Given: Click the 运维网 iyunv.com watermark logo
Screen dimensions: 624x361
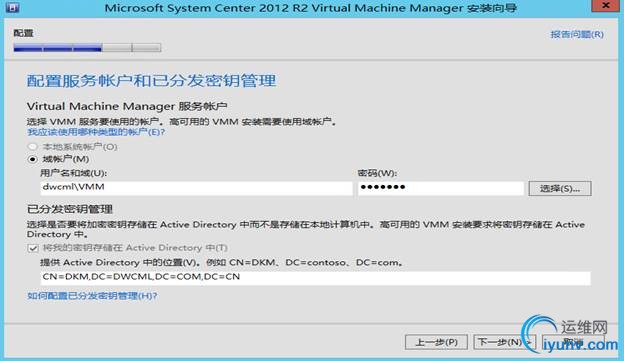Looking at the screenshot, I should (x=570, y=334).
